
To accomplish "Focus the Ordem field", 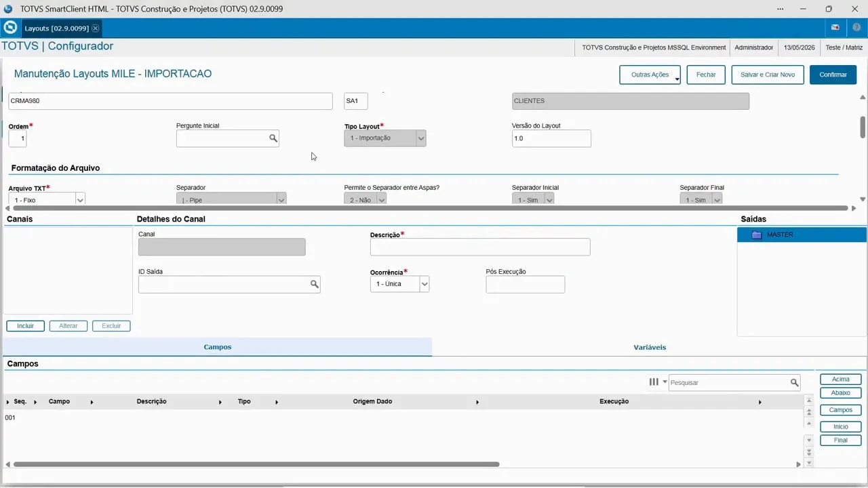I will [x=18, y=138].
